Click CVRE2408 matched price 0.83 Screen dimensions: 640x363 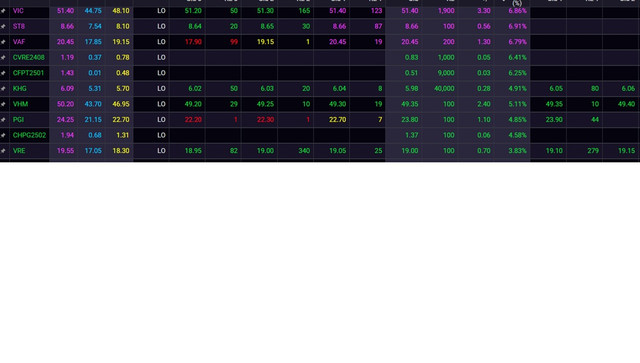pos(411,58)
